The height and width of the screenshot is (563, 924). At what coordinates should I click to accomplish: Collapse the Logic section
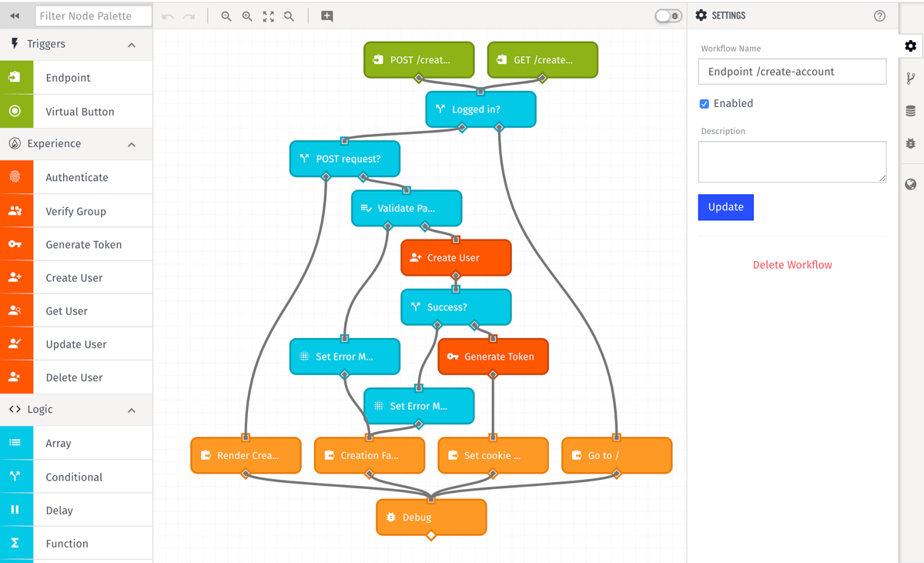coord(132,410)
